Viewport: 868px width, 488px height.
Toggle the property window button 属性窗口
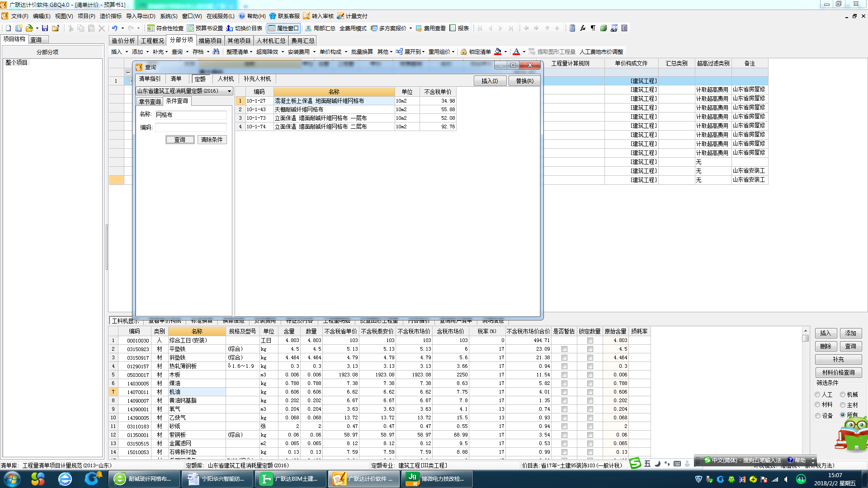[283, 28]
